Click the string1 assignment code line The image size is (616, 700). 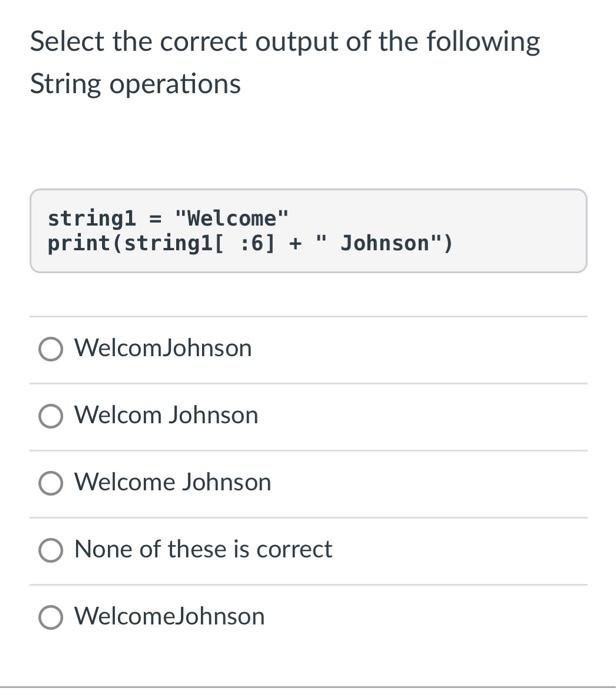tap(168, 218)
